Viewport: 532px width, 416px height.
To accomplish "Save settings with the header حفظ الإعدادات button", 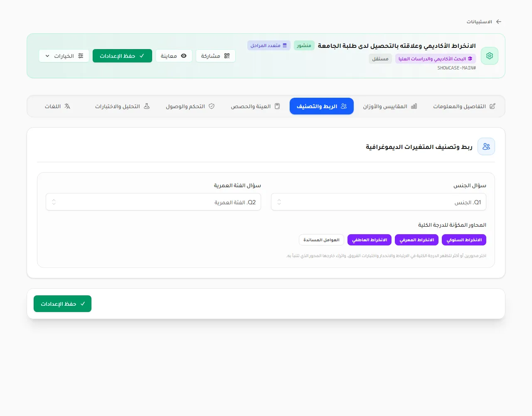I will coord(122,56).
